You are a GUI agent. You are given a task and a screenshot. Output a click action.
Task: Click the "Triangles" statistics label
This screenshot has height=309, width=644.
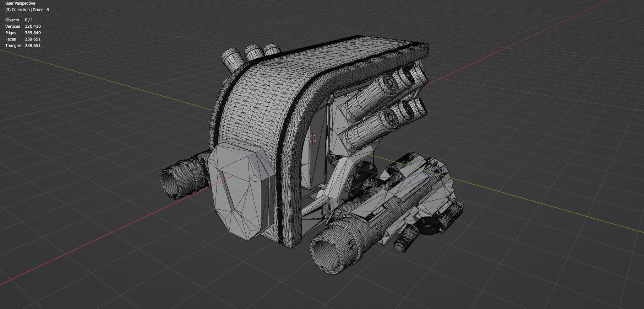click(13, 46)
